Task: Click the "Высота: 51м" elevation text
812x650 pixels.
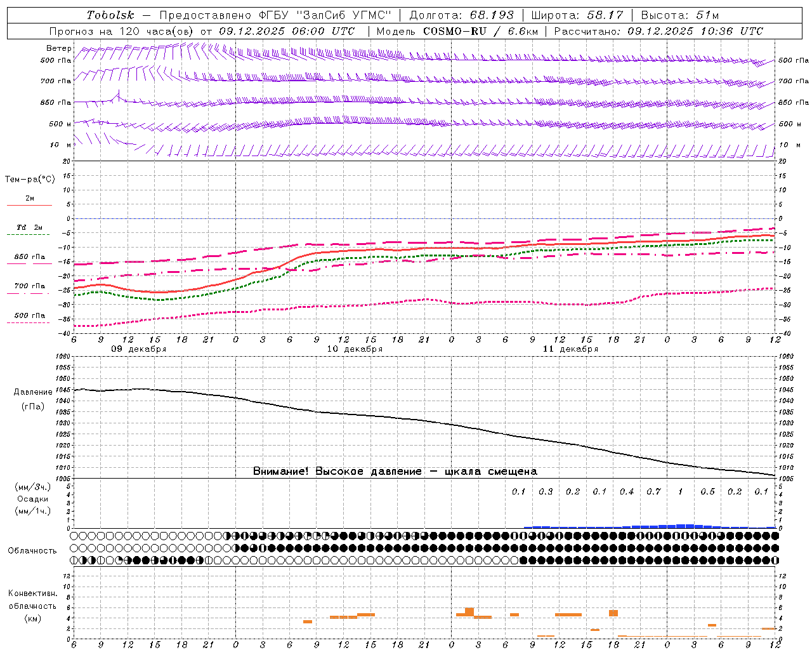Action: [x=680, y=15]
